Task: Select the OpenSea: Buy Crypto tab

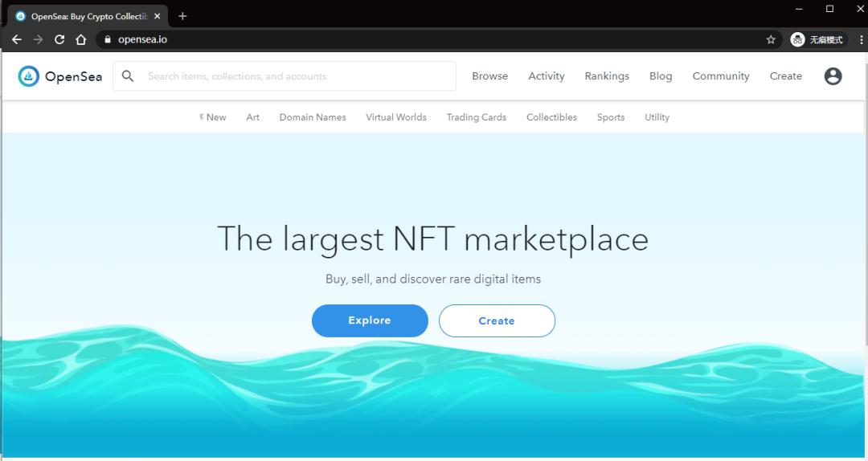Action: 88,16
